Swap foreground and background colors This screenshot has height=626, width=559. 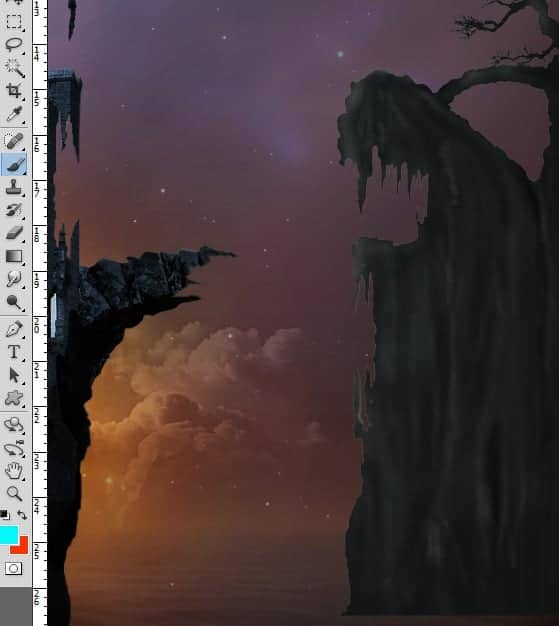click(x=22, y=515)
